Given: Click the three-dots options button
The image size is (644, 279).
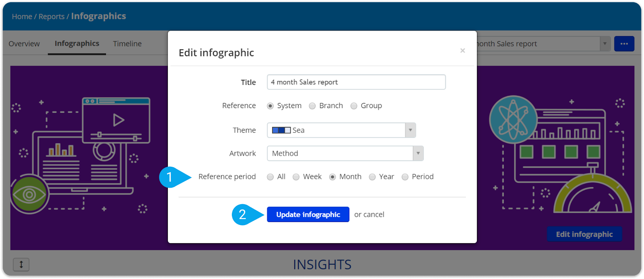Looking at the screenshot, I should click(x=624, y=44).
